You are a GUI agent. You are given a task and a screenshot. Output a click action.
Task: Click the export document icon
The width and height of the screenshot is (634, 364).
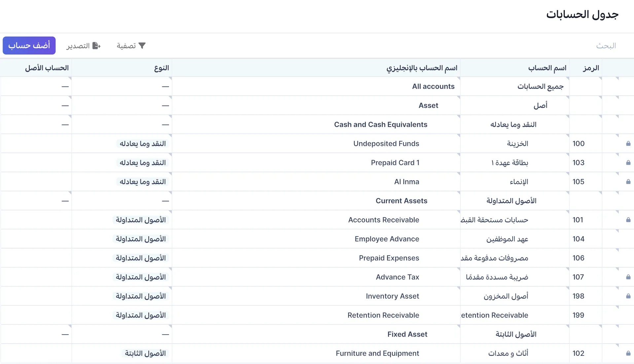[97, 46]
